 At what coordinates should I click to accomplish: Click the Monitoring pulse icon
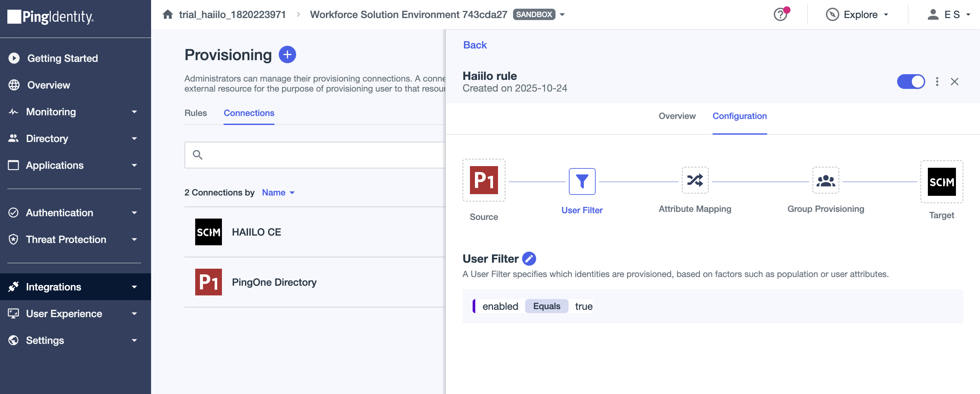click(13, 112)
